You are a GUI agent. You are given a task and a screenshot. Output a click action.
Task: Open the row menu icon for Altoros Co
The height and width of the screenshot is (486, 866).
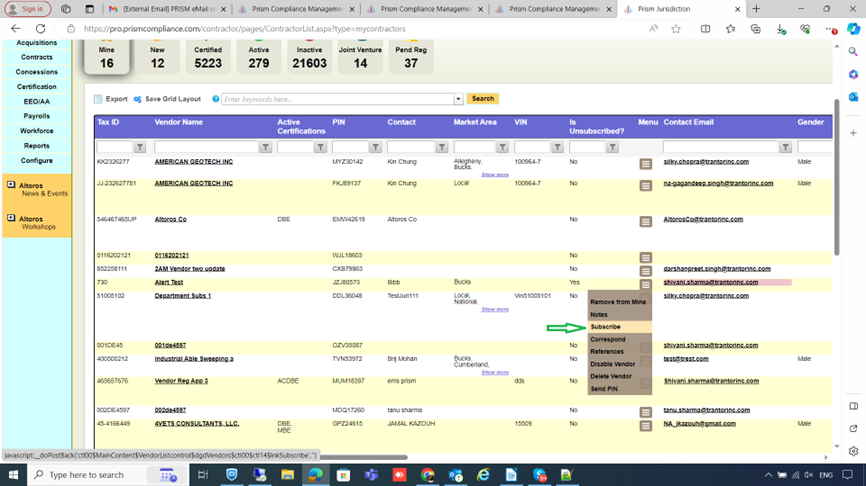click(x=646, y=220)
